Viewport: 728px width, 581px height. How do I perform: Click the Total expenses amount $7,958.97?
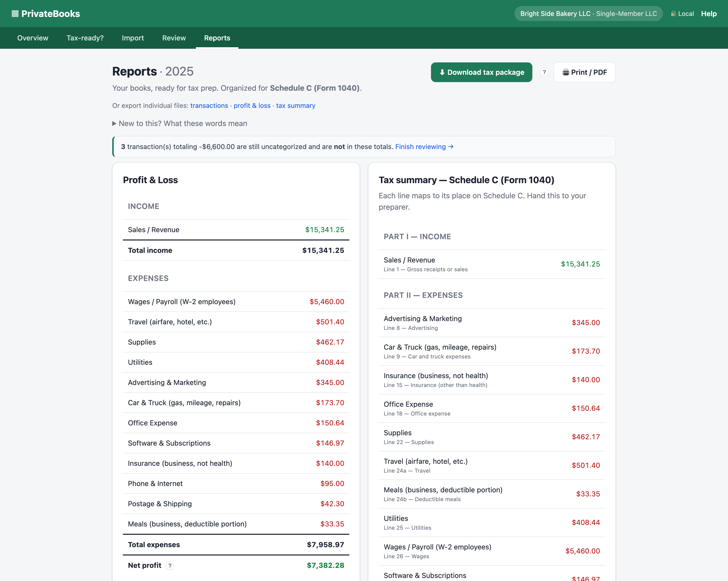tap(326, 545)
